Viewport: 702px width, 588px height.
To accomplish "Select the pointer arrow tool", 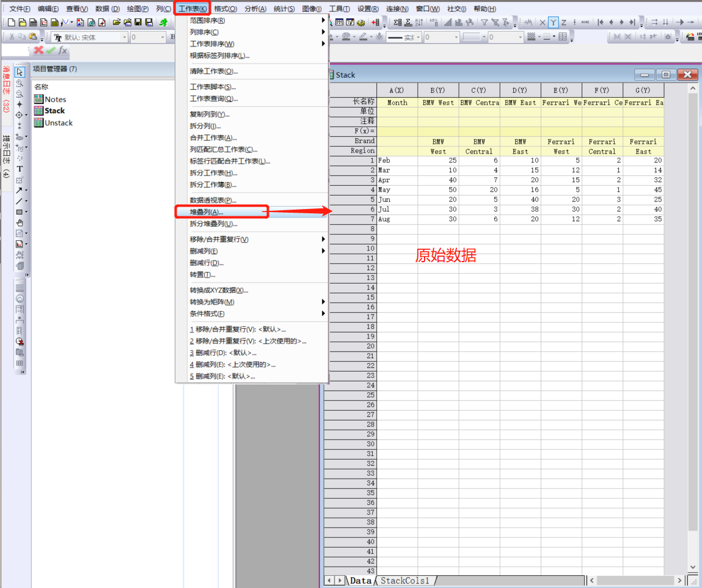I will [x=20, y=72].
